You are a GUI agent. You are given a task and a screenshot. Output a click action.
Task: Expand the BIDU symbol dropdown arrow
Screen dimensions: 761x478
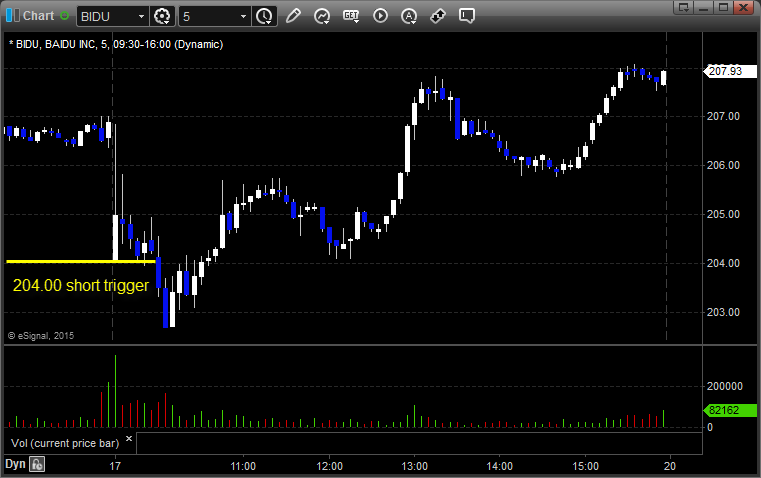[141, 16]
